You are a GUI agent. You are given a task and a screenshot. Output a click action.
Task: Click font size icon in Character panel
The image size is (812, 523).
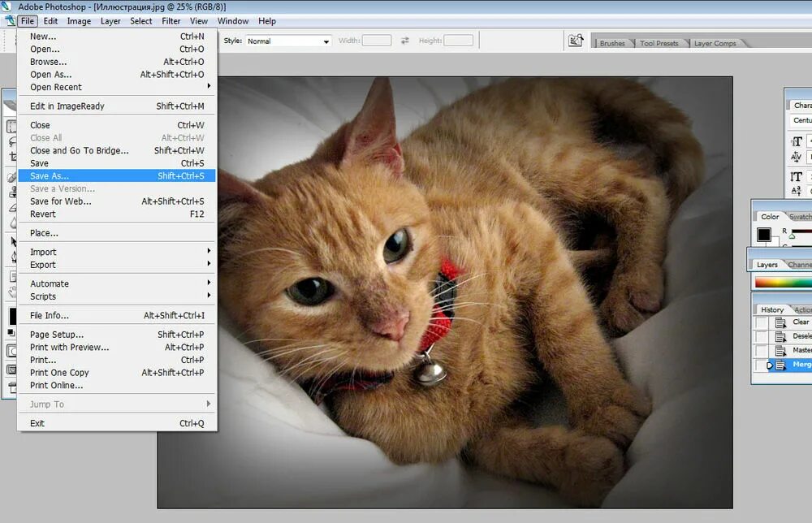coord(797,141)
